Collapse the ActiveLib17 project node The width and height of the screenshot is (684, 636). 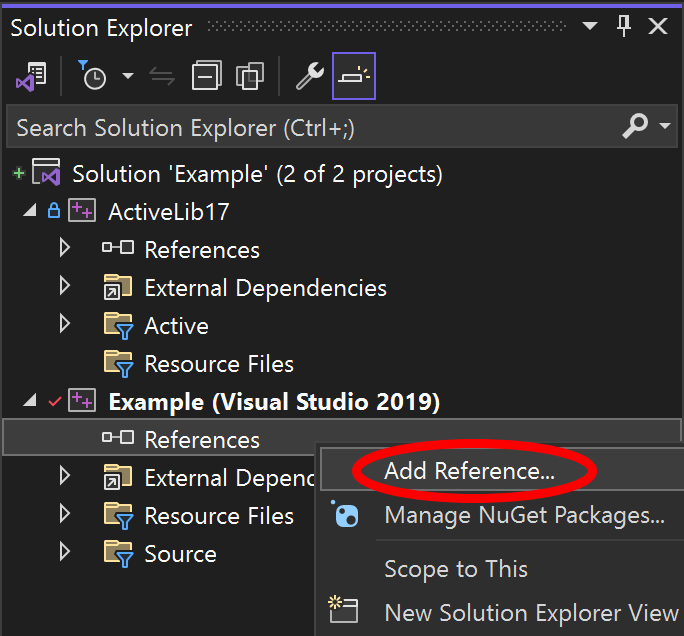pyautogui.click(x=28, y=211)
